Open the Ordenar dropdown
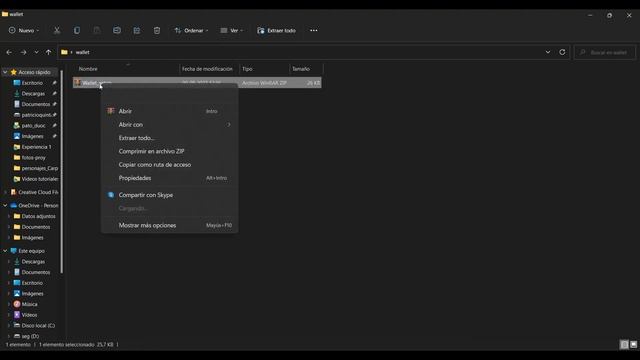Image resolution: width=640 pixels, height=360 pixels. [191, 30]
